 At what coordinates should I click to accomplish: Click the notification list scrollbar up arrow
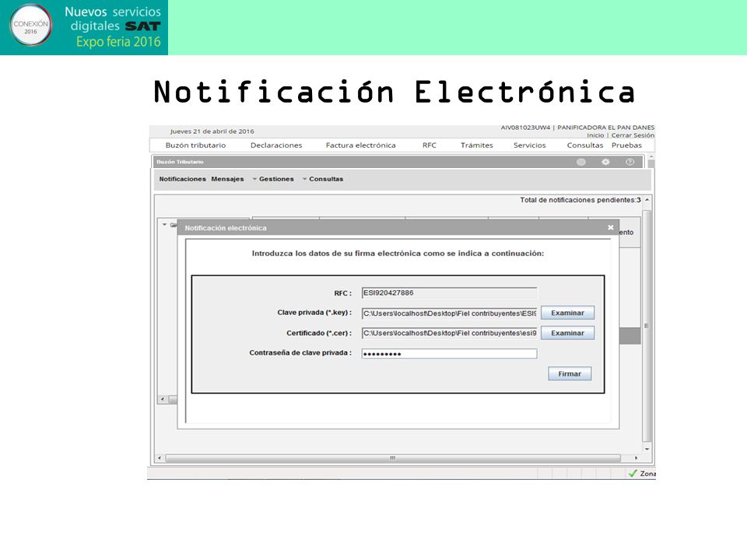point(647,200)
